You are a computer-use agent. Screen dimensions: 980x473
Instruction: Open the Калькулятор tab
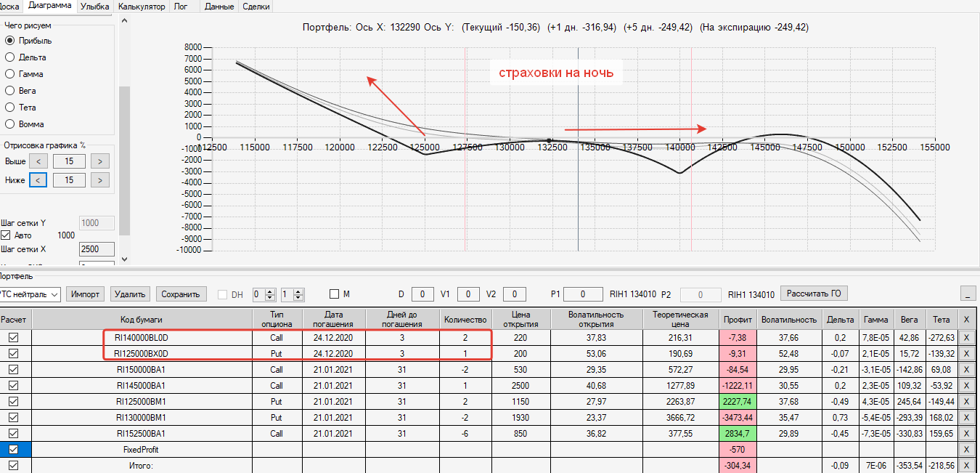[142, 6]
